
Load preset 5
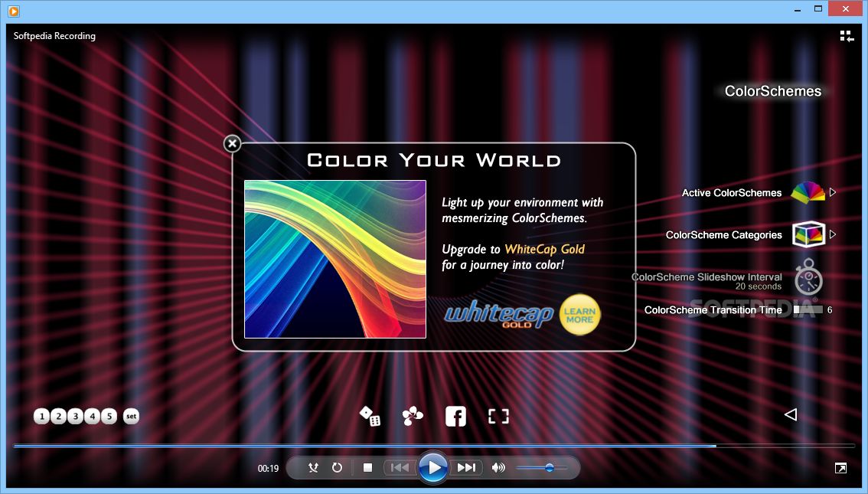[109, 416]
